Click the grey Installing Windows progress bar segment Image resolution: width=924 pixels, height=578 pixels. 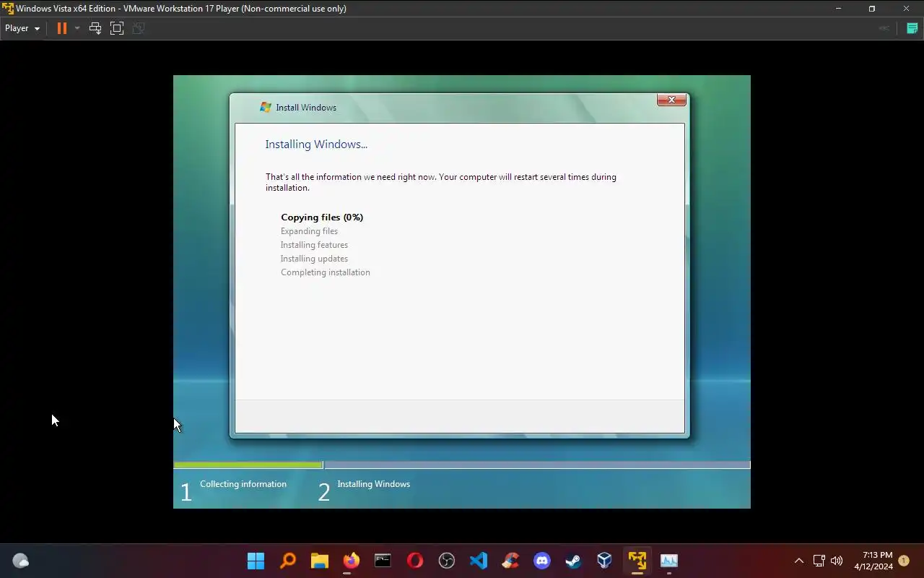click(537, 465)
